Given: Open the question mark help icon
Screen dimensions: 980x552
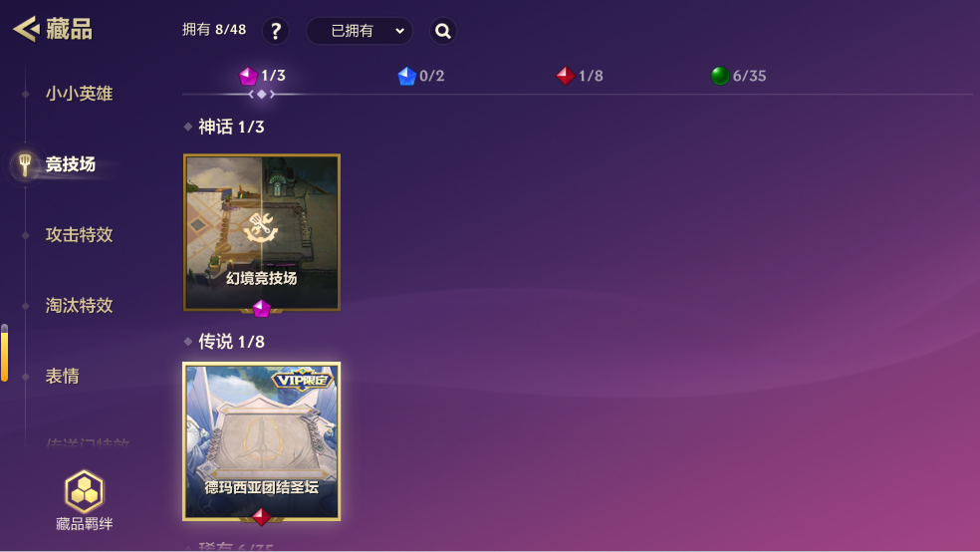Looking at the screenshot, I should 276,31.
